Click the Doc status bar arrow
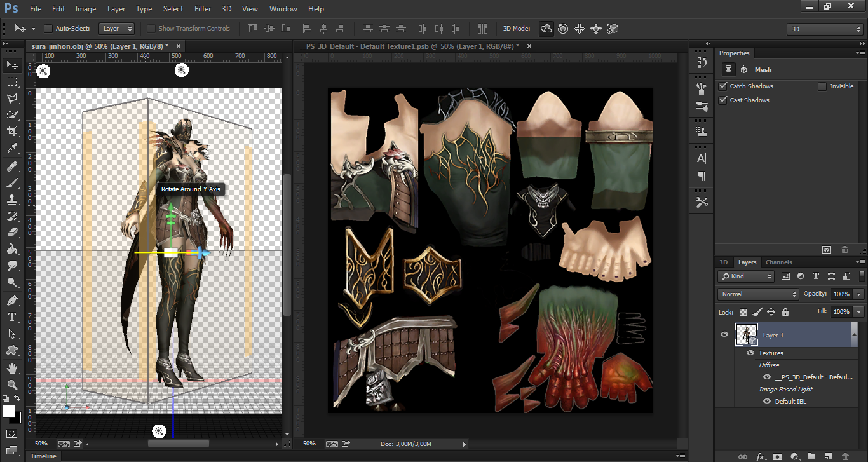Image resolution: width=868 pixels, height=462 pixels. (465, 444)
